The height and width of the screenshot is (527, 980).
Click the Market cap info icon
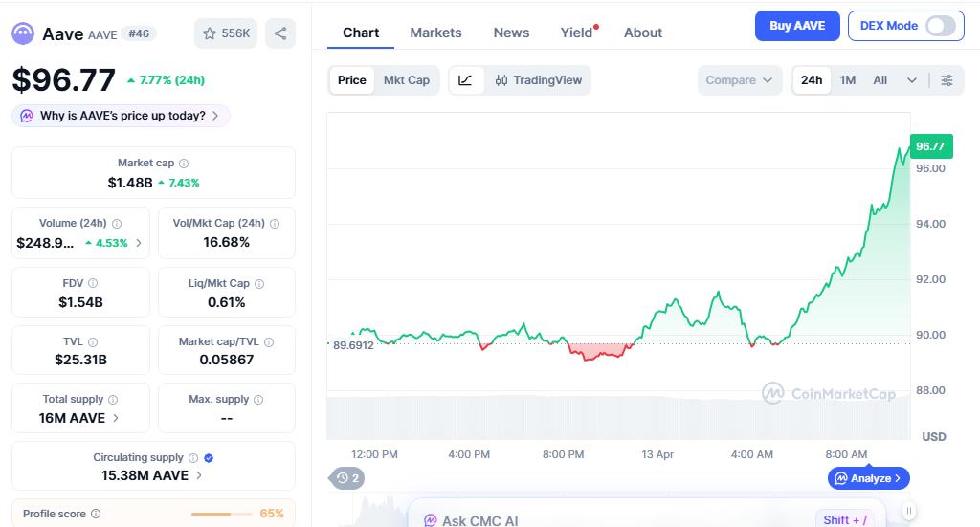point(184,164)
